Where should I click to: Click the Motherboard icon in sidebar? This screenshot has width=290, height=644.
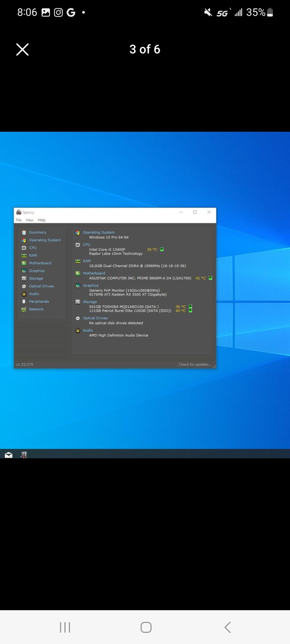point(24,263)
